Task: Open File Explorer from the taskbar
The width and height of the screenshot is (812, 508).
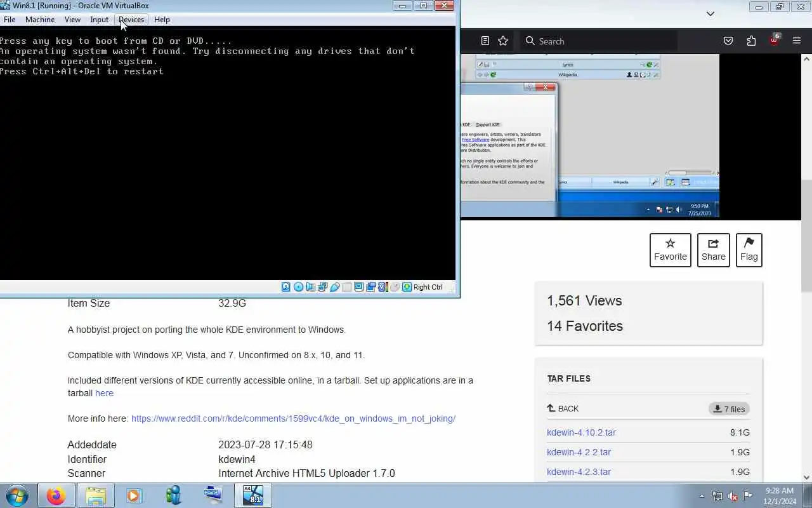Action: click(x=95, y=495)
